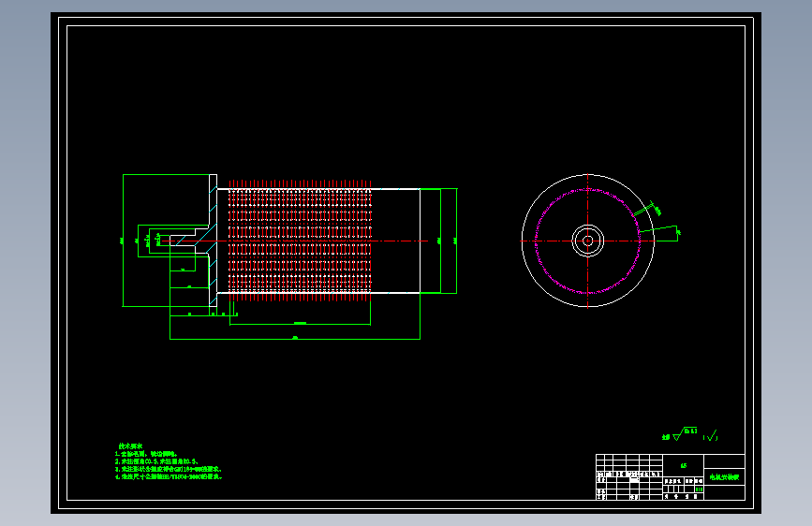The height and width of the screenshot is (526, 812).
Task: Select the overall length dimension below the side view
Action: [x=295, y=339]
